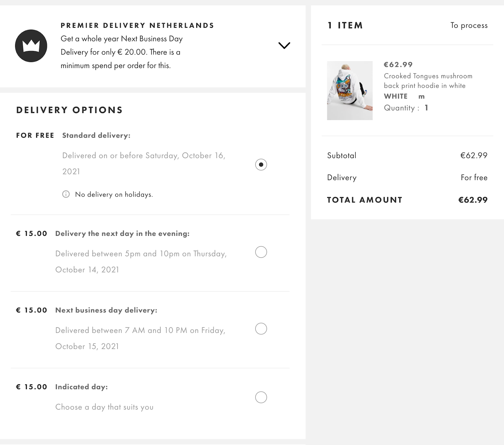Pick the Indicated day delivery radio button
The height and width of the screenshot is (445, 504).
pos(261,397)
